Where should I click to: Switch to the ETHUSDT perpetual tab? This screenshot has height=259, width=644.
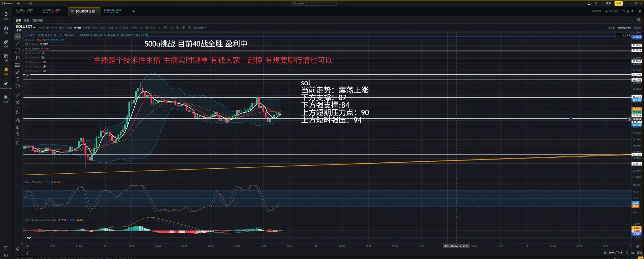[x=113, y=11]
